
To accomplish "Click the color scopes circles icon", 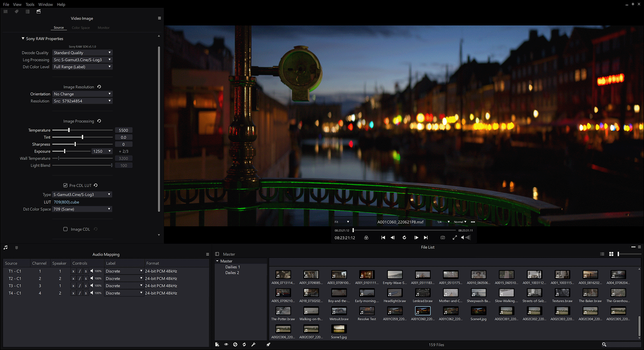I will point(366,238).
